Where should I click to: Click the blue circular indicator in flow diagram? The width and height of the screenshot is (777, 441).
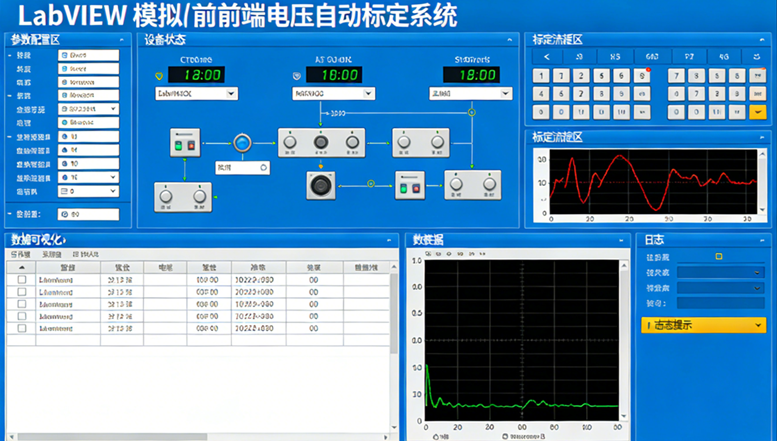244,143
